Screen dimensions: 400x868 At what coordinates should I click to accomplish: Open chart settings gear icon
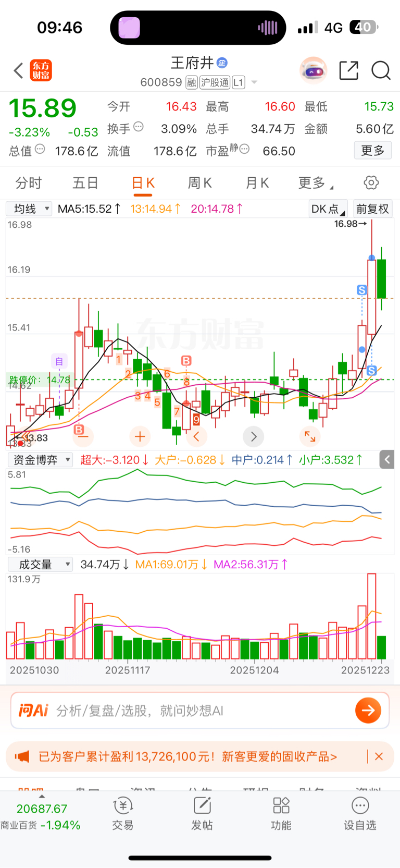tap(371, 182)
